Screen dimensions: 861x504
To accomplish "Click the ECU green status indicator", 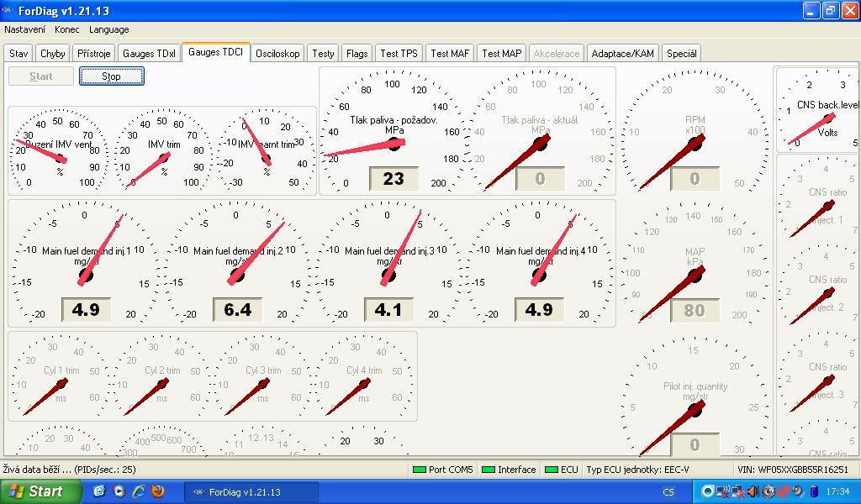I will pyautogui.click(x=552, y=470).
